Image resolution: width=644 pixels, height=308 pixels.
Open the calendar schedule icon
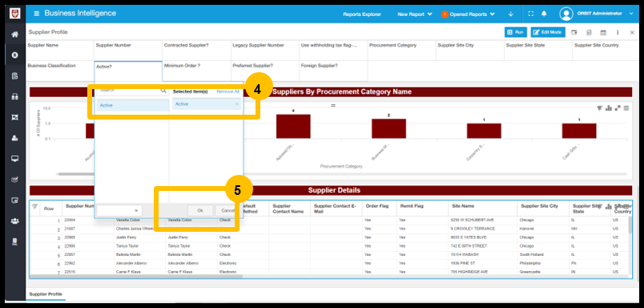pos(603,32)
